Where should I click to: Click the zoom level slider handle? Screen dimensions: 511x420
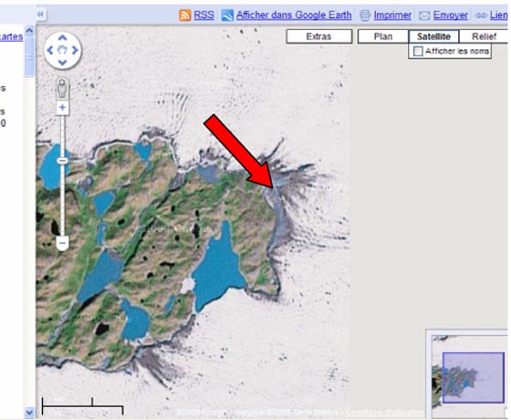point(62,161)
